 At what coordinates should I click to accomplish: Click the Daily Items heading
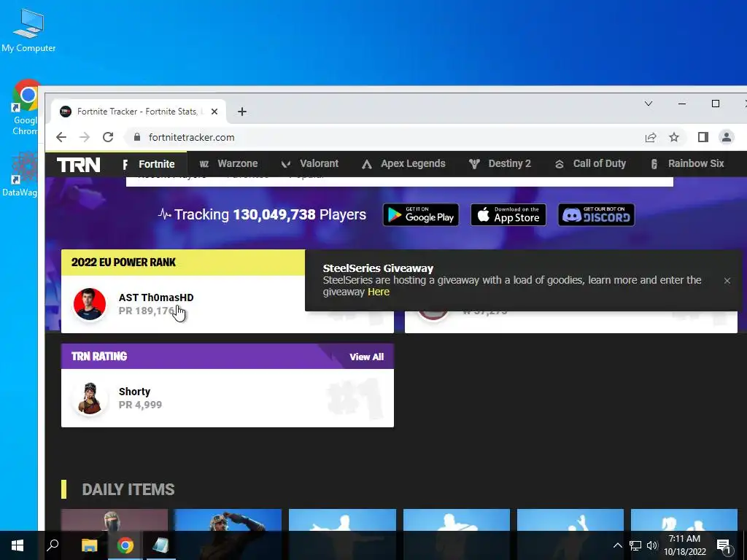[x=128, y=489]
